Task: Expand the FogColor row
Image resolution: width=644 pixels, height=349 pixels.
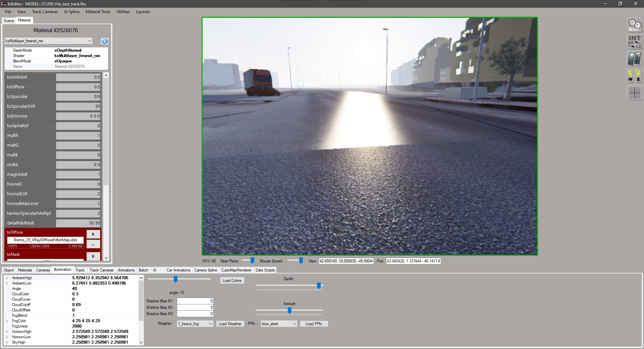Action: (x=7, y=321)
